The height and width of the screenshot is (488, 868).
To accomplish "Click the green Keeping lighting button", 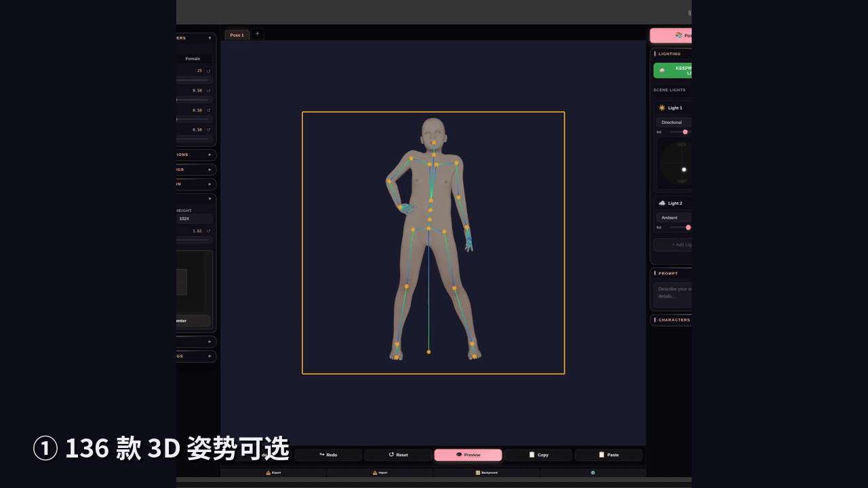I will (673, 70).
